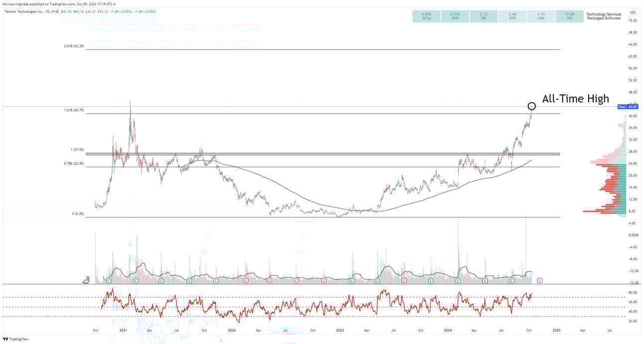This screenshot has width=644, height=344.
Task: Select the 0.786 (22.90) Fibonacci level label
Action: tap(74, 163)
